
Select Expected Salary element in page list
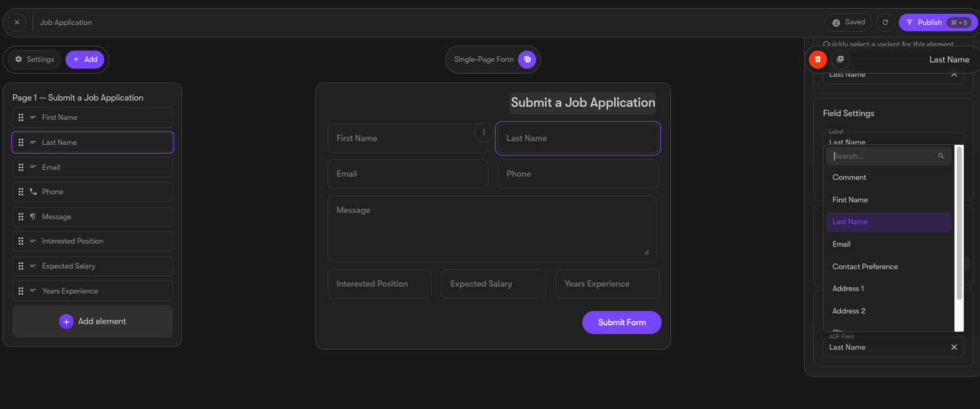coord(92,266)
